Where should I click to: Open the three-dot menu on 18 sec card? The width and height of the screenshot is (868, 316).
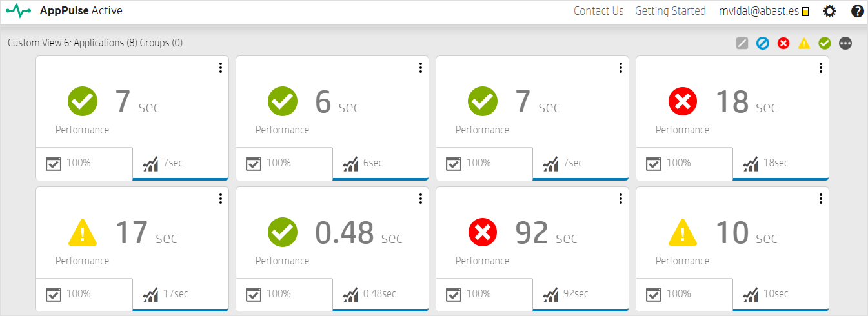click(x=820, y=68)
